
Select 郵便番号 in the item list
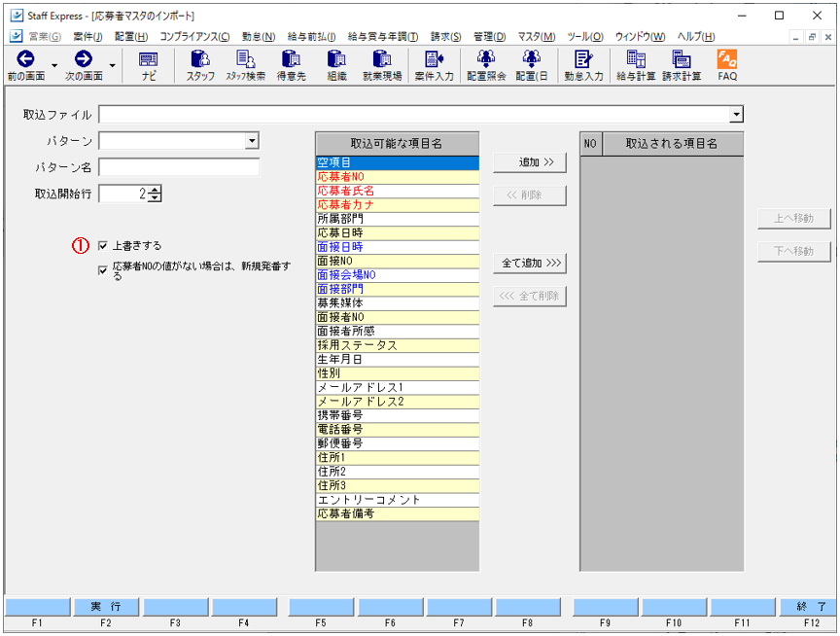pos(398,443)
